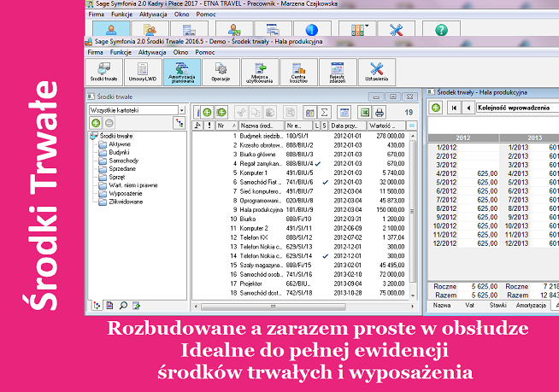Open Firma menu in Środki Trwałe window

coord(95,52)
